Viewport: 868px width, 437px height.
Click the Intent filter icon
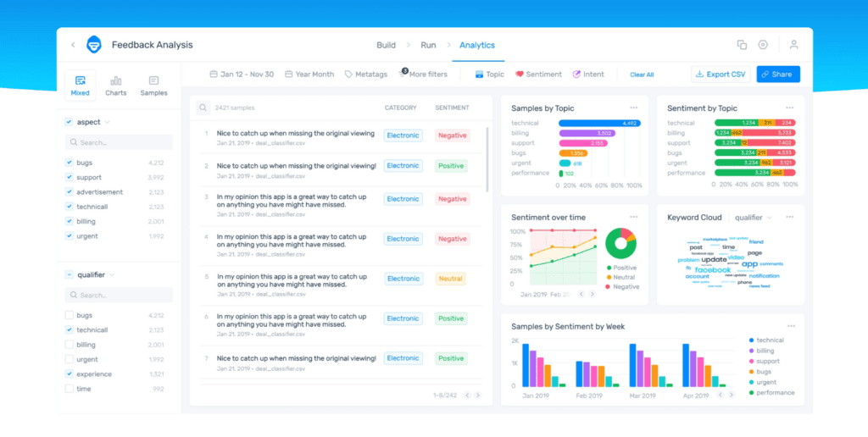[x=576, y=75]
